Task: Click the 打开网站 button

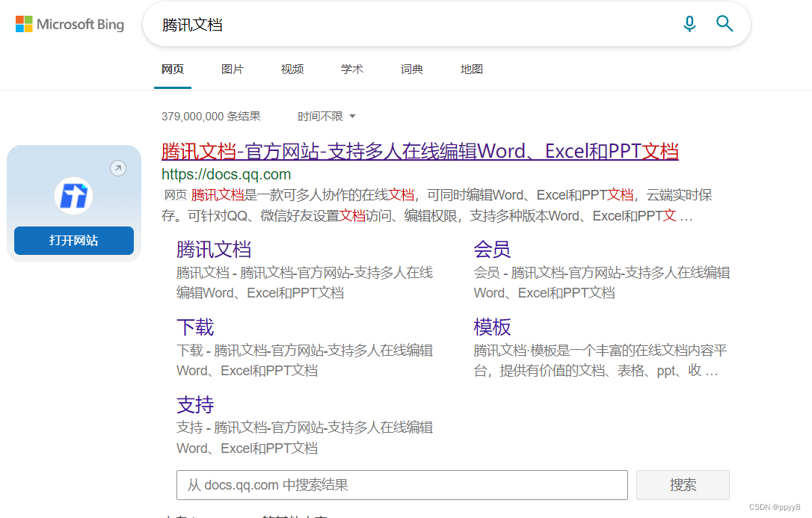Action: (74, 241)
